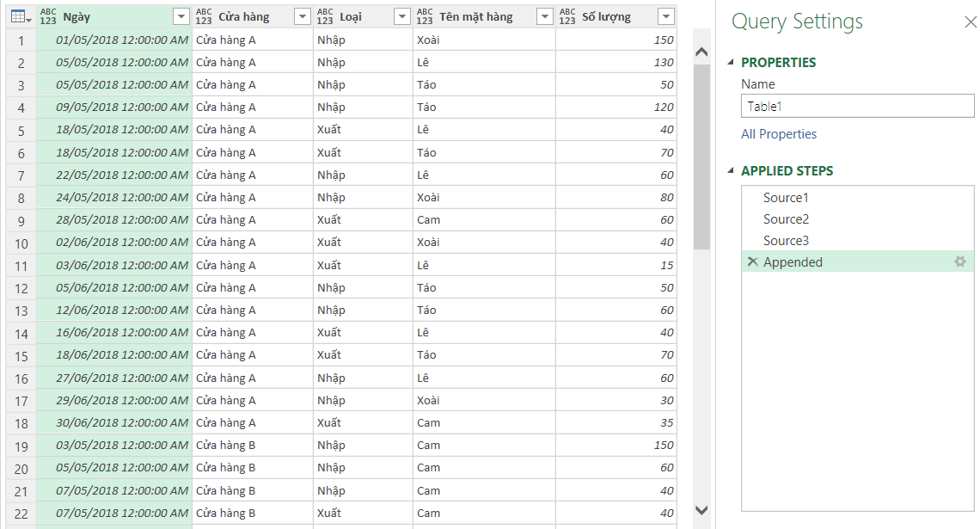Click the vertical scrollbar thumb
This screenshot has height=529, width=980.
click(701, 157)
